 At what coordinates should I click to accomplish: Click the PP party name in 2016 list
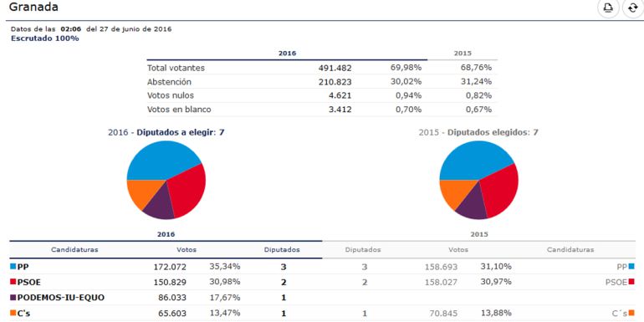coord(23,267)
